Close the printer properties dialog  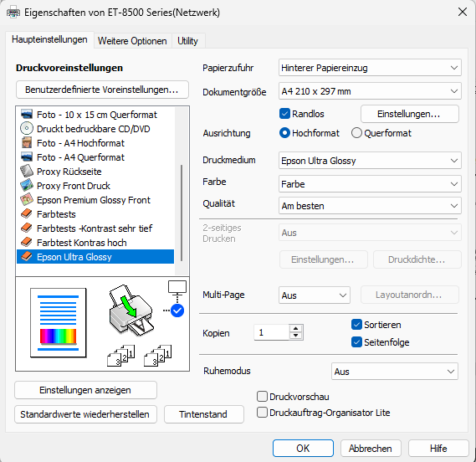463,13
